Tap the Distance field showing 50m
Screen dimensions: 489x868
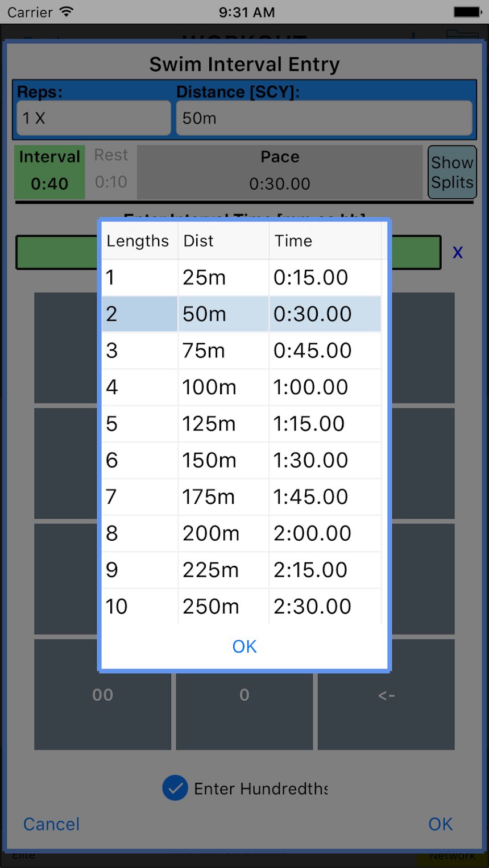pyautogui.click(x=324, y=118)
